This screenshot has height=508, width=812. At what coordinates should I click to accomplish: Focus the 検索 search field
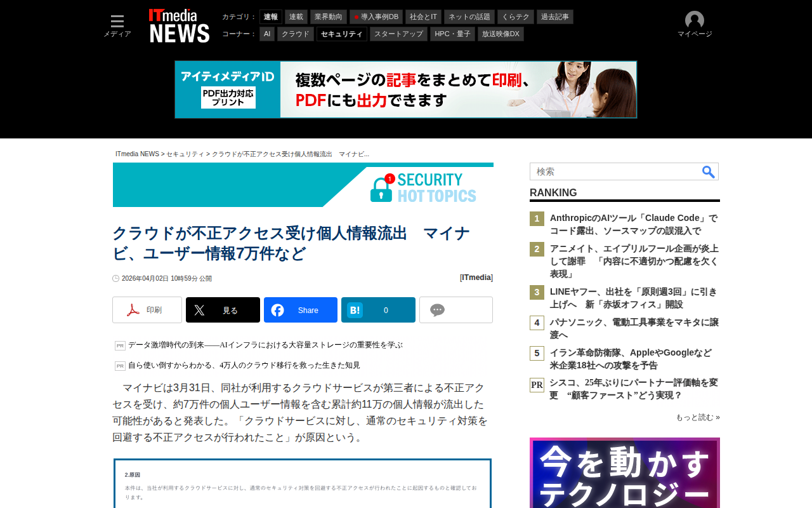616,171
